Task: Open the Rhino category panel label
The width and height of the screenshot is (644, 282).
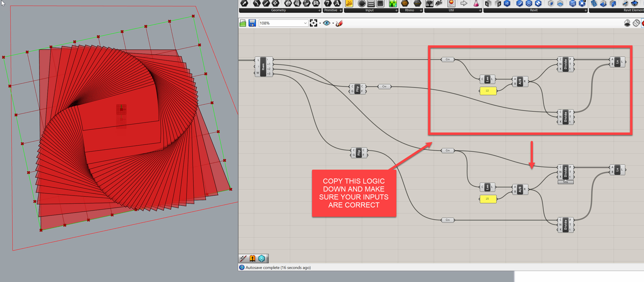Action: (x=409, y=10)
